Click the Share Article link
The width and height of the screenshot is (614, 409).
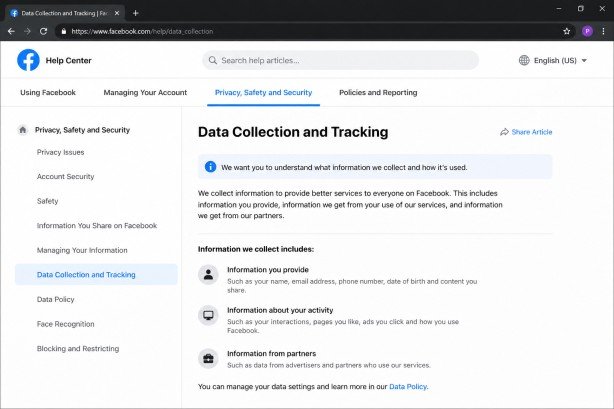click(x=532, y=132)
